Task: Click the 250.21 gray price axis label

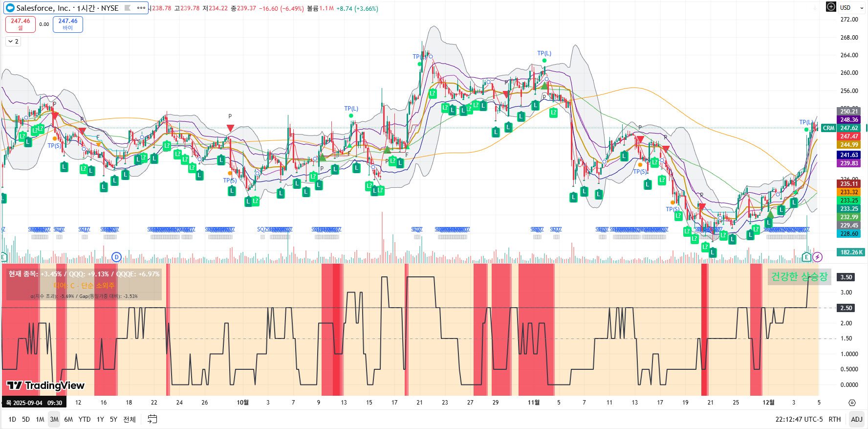Action: 849,112
